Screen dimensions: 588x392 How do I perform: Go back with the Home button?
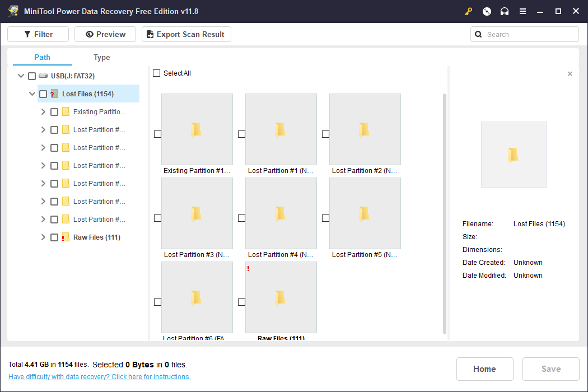485,369
